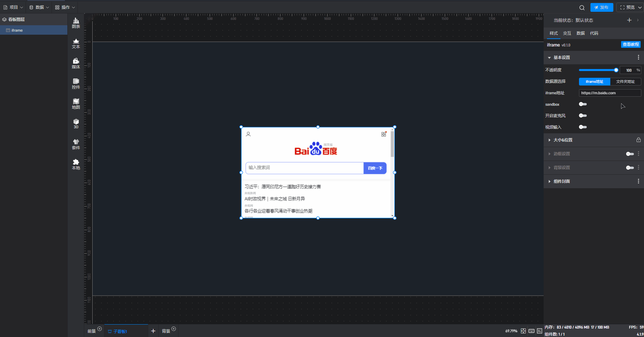
Task: Toggle the sandbox switch
Action: 583,104
